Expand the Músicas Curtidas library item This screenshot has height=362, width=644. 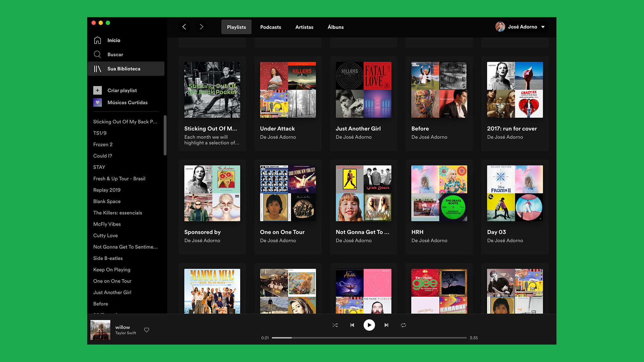(x=128, y=103)
